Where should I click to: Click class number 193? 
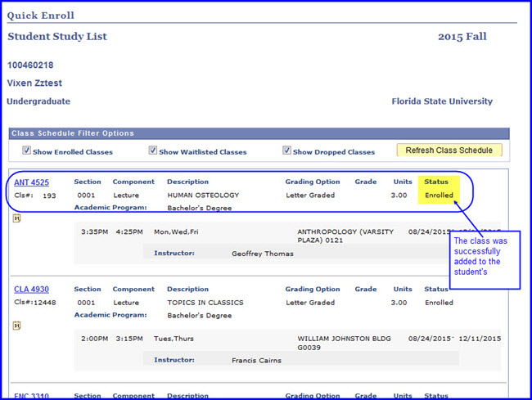49,196
